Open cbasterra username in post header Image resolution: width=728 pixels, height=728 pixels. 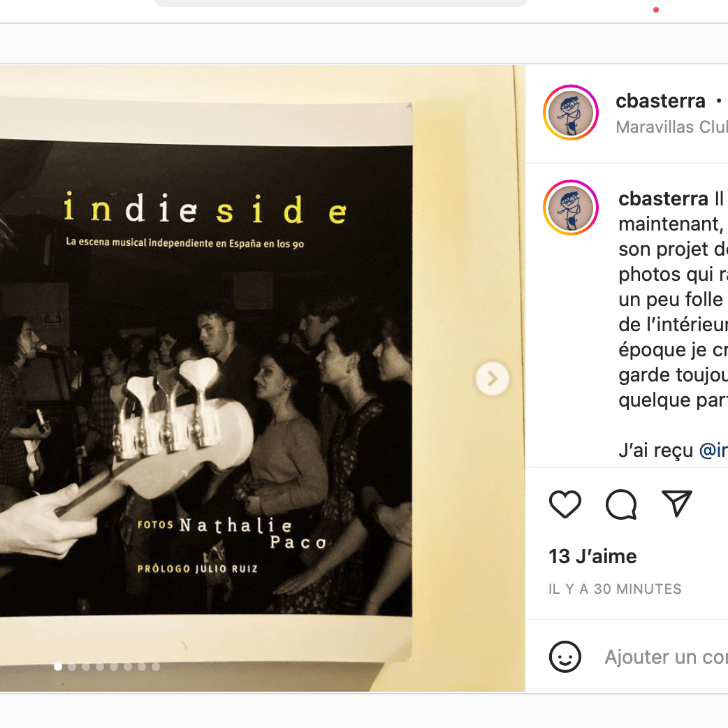point(660,101)
